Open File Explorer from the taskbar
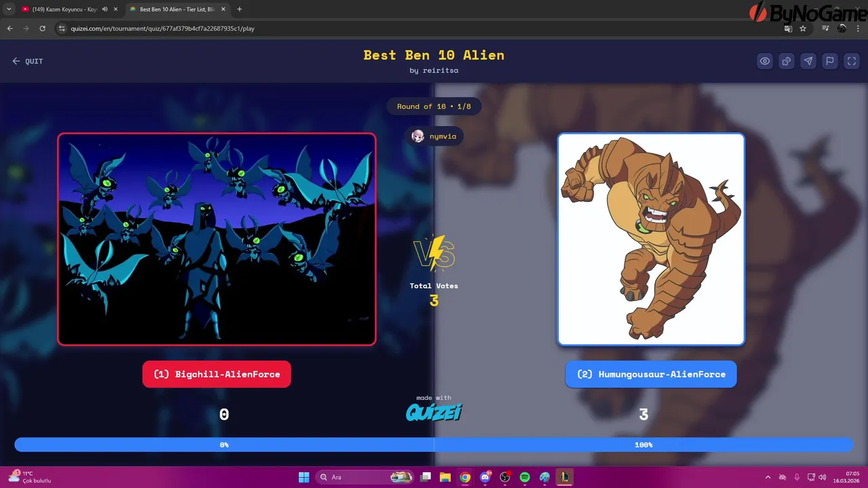Image resolution: width=868 pixels, height=488 pixels. coord(446,477)
